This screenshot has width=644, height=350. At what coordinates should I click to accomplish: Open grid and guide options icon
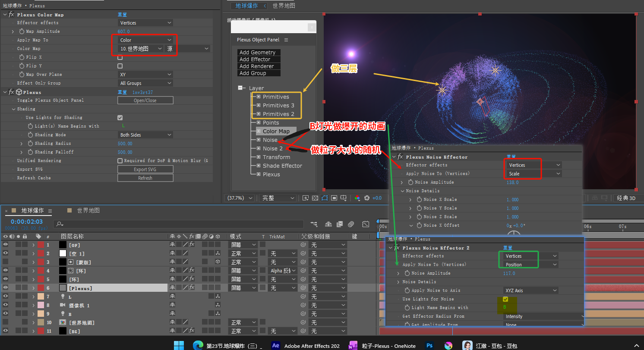point(344,198)
